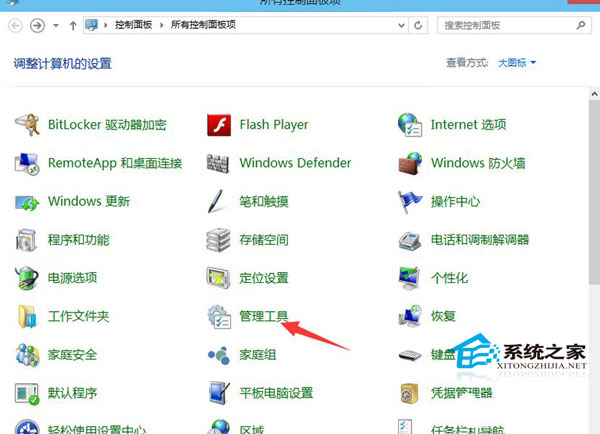Click the 家庭组 icon
Image resolution: width=600 pixels, height=434 pixels.
pos(219,355)
